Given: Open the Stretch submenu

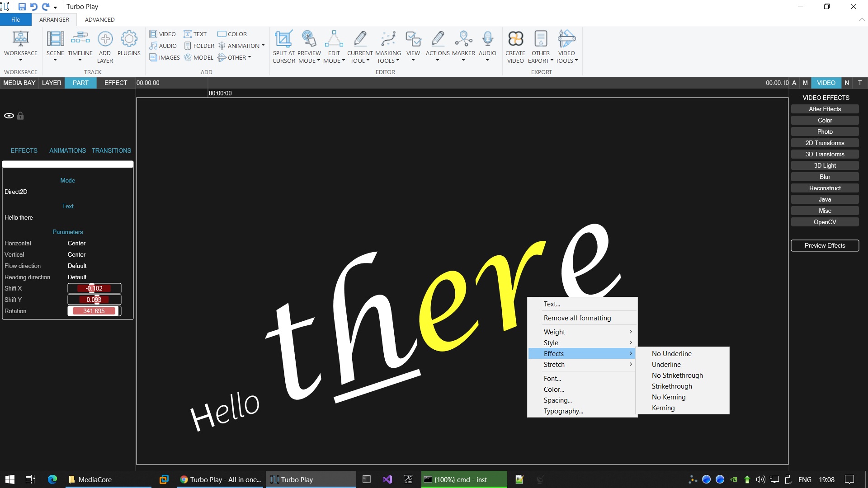Looking at the screenshot, I should point(582,364).
